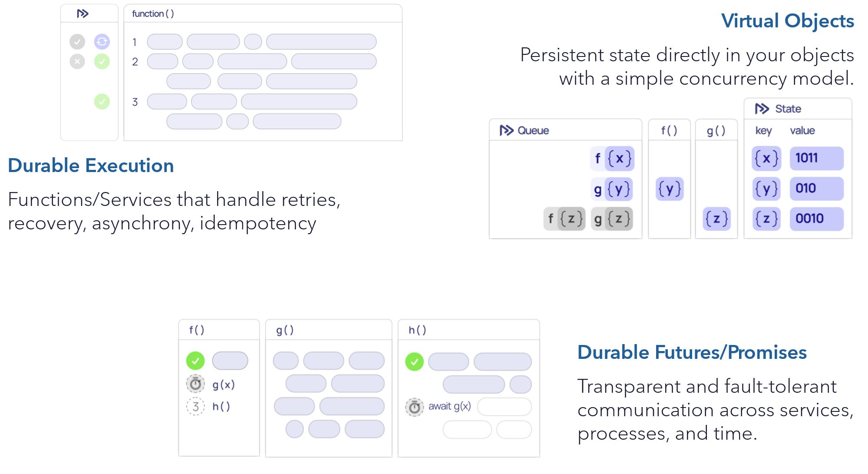The width and height of the screenshot is (868, 474).
Task: Click the gray X circle icon
Action: (x=77, y=62)
